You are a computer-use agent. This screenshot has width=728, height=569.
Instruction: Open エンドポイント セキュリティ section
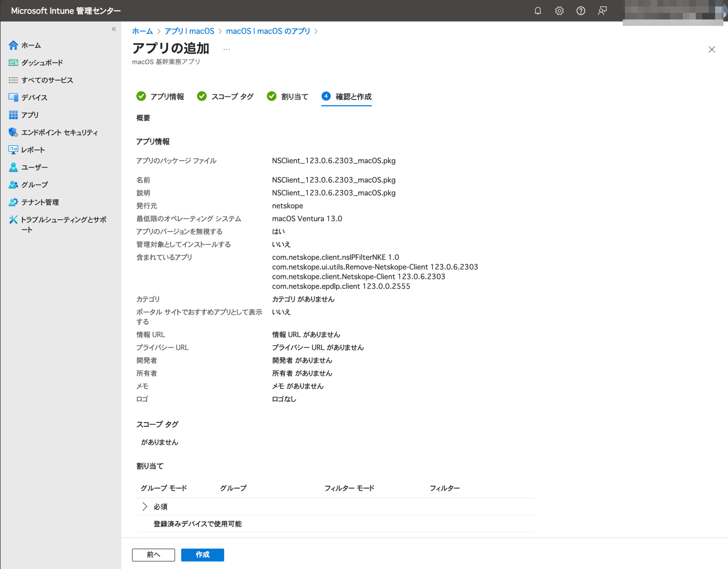[59, 132]
